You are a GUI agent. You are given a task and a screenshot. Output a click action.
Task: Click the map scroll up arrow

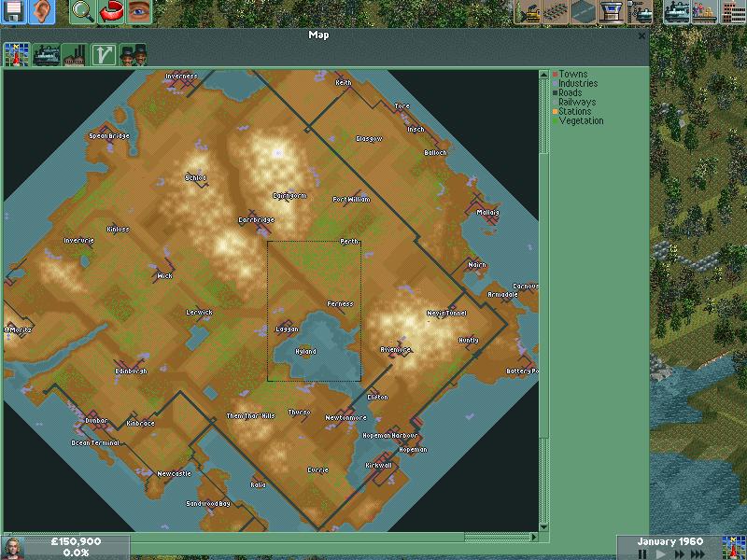coord(543,75)
